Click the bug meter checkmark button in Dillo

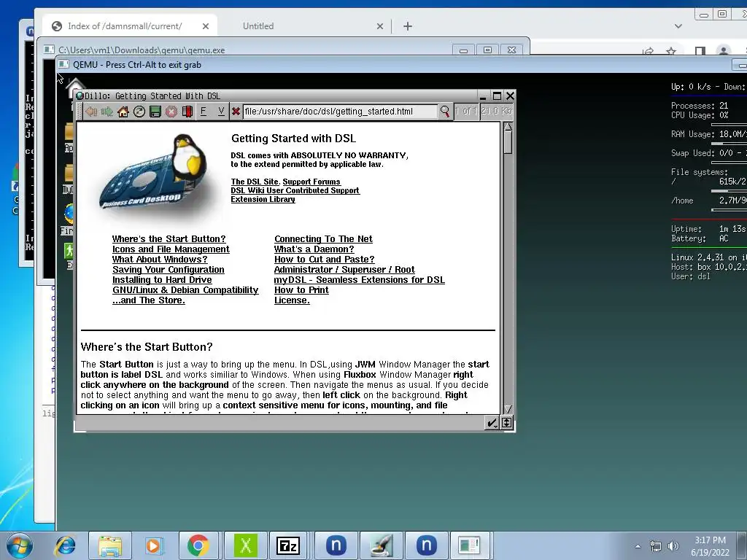(491, 423)
